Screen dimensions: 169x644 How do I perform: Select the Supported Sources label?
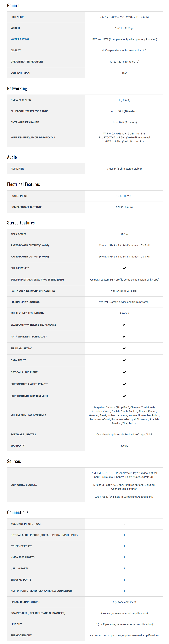tap(24, 485)
